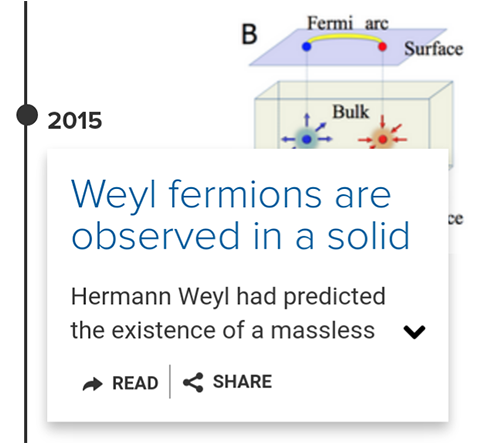Click the 'Fermi arc' caption text
This screenshot has width=502, height=444.
point(348,23)
